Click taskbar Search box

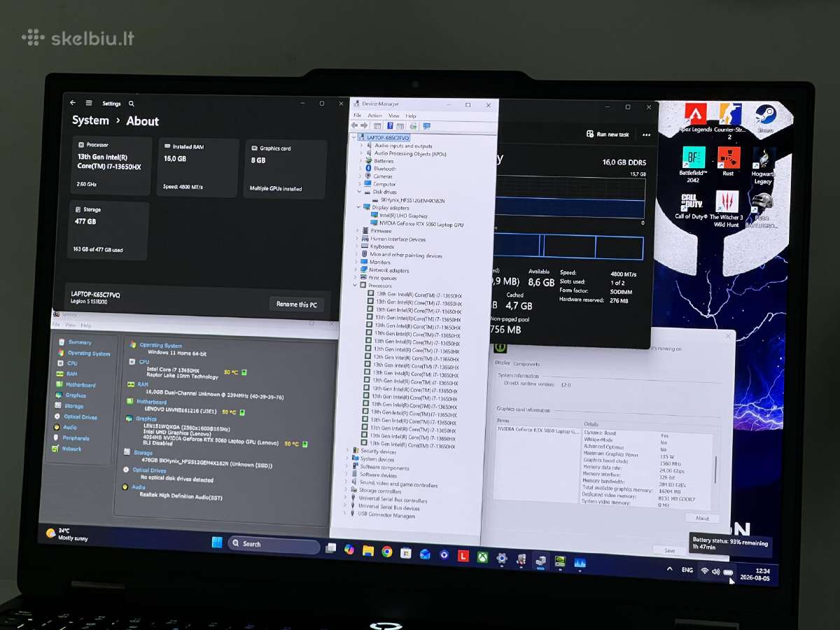click(274, 544)
